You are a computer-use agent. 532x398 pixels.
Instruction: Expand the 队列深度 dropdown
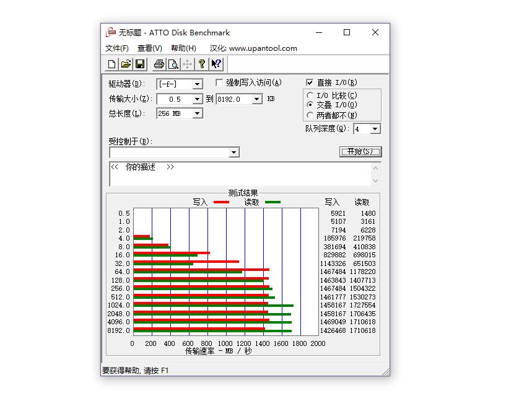pyautogui.click(x=375, y=128)
